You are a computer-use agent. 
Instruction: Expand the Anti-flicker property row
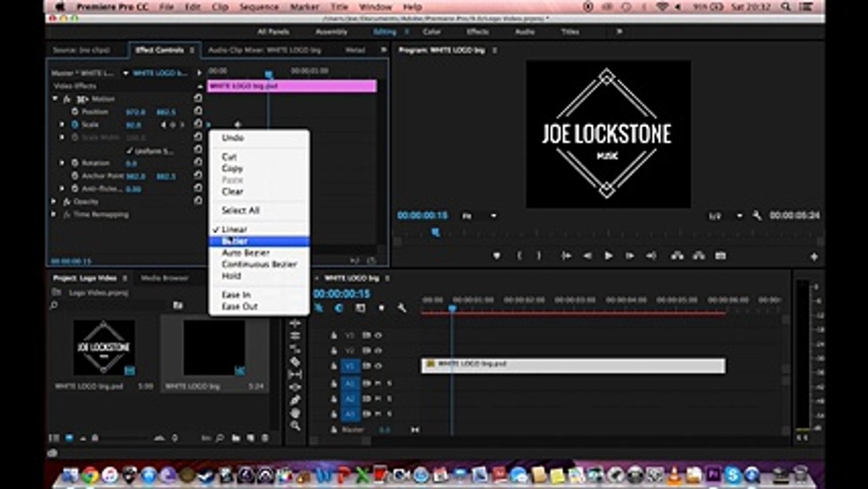point(62,189)
